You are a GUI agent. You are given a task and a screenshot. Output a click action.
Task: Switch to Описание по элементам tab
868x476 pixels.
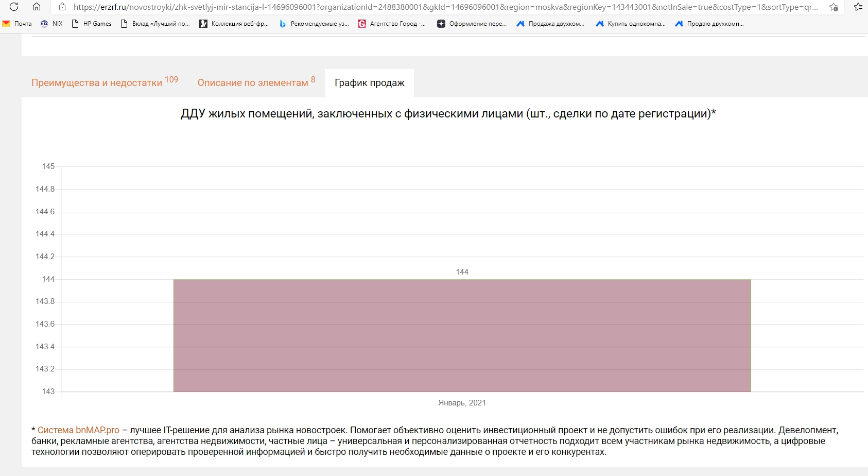click(x=253, y=83)
